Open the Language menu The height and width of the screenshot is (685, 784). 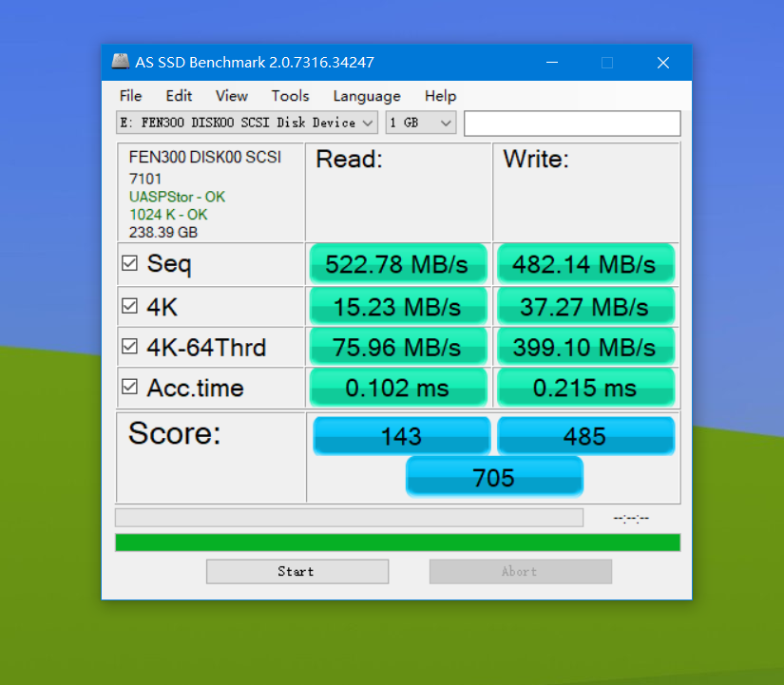click(x=367, y=96)
